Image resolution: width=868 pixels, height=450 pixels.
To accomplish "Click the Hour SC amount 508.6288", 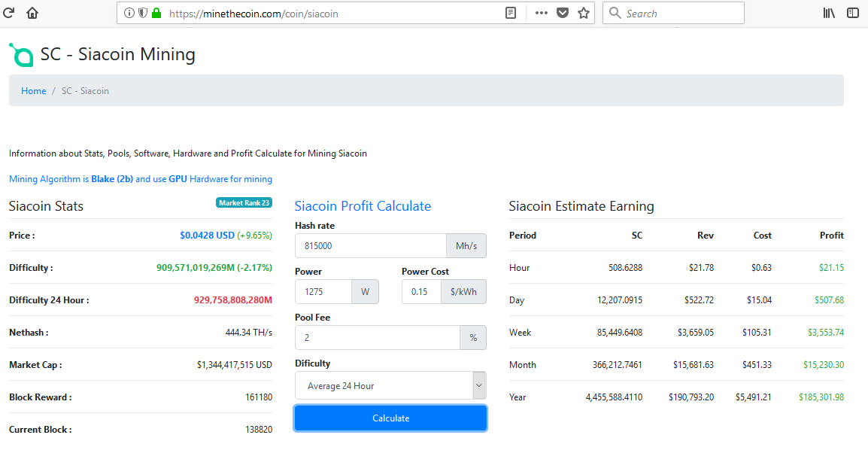I will [x=626, y=267].
